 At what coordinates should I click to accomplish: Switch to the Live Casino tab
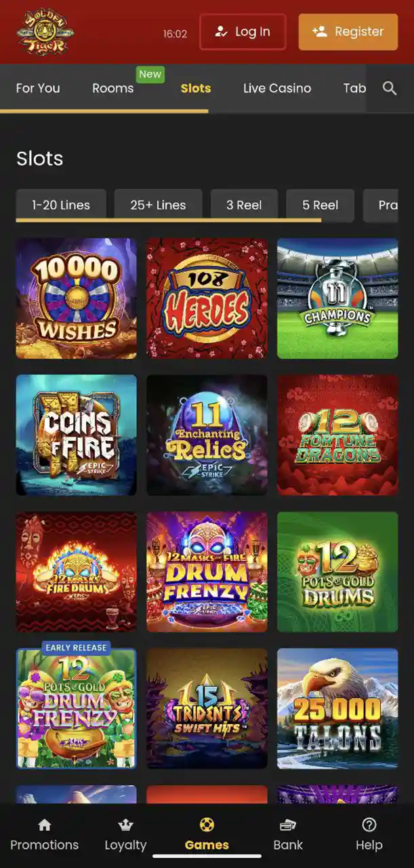(x=277, y=88)
